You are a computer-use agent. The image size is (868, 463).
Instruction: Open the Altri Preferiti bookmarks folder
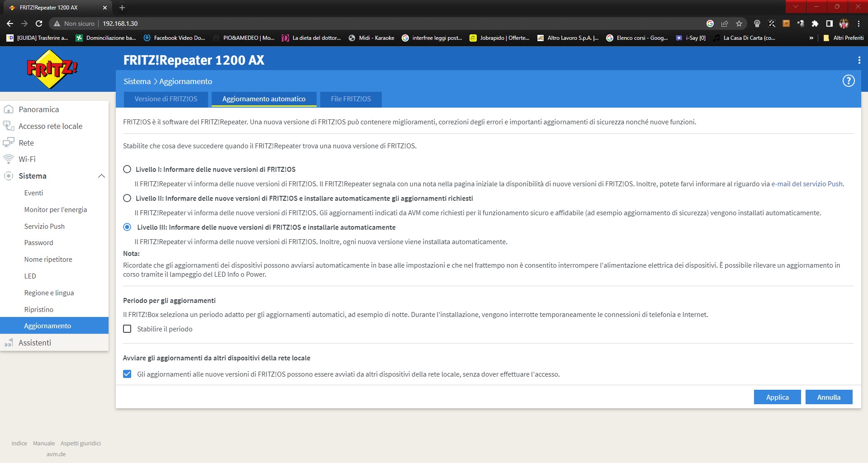coord(843,38)
